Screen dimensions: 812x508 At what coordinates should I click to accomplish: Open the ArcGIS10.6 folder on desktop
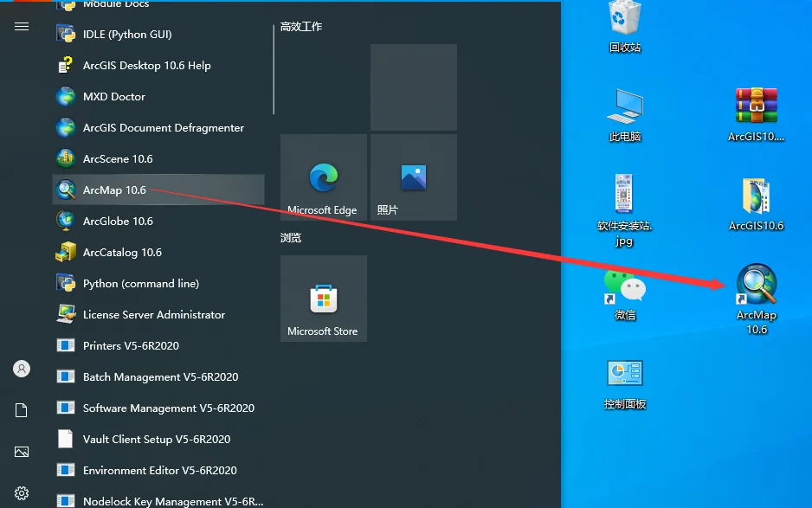coord(756,204)
